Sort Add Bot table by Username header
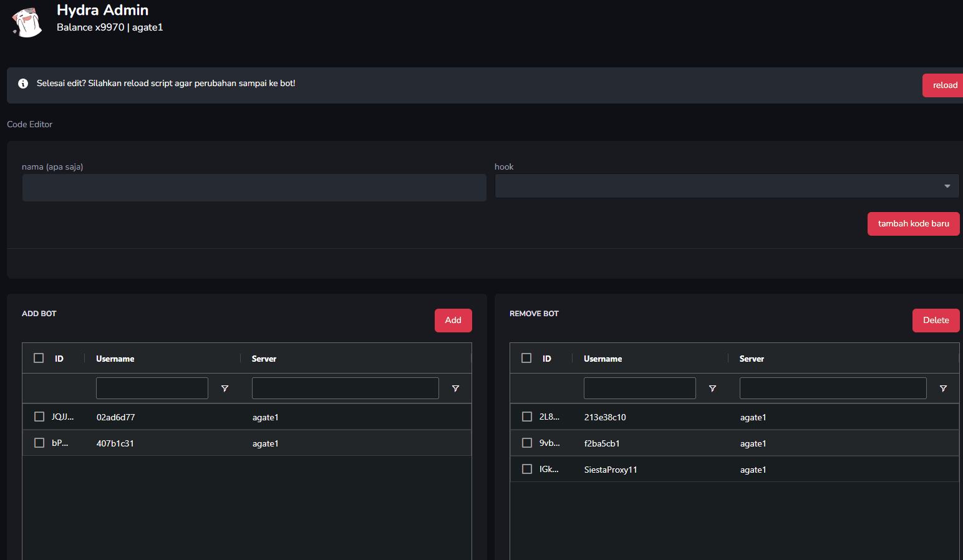The width and height of the screenshot is (963, 560). point(115,359)
